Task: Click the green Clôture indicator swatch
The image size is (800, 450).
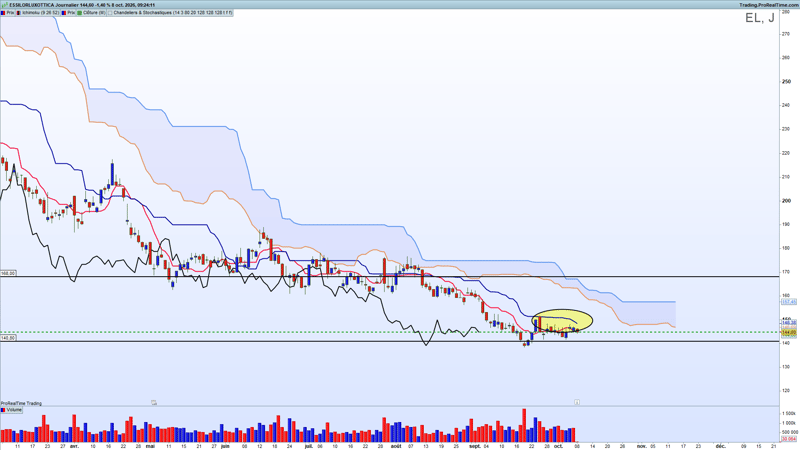Action: tap(80, 13)
